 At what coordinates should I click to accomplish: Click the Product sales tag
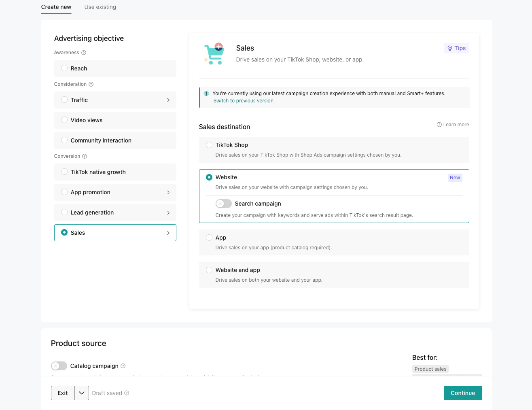pos(430,369)
